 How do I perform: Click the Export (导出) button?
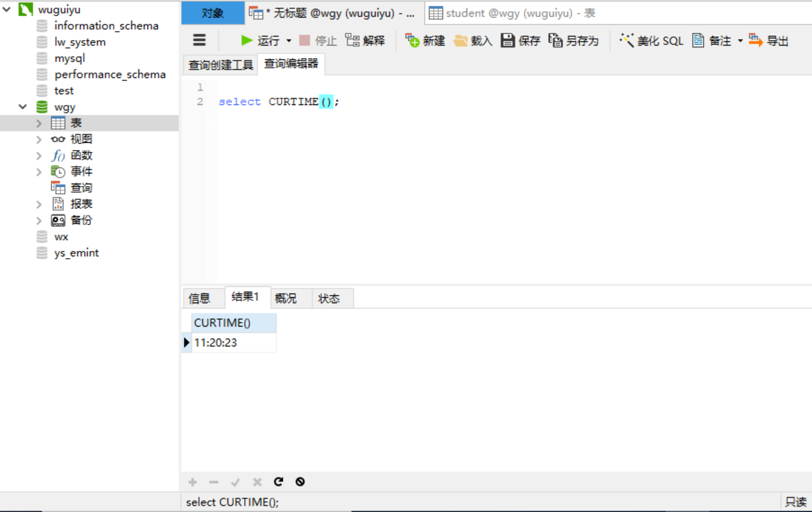[769, 40]
